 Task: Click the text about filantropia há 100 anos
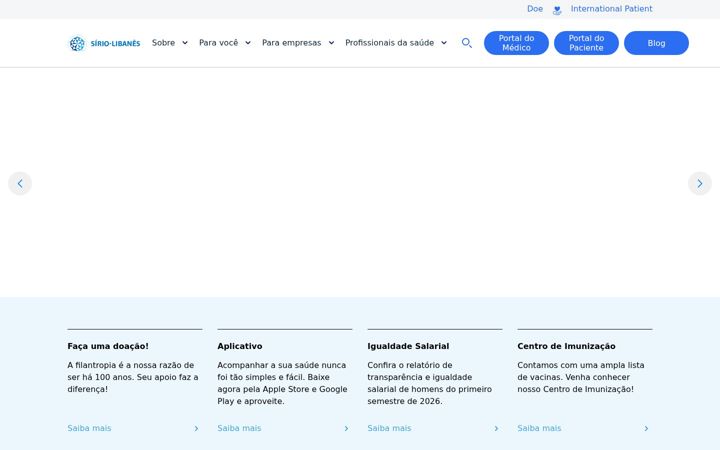click(x=133, y=377)
